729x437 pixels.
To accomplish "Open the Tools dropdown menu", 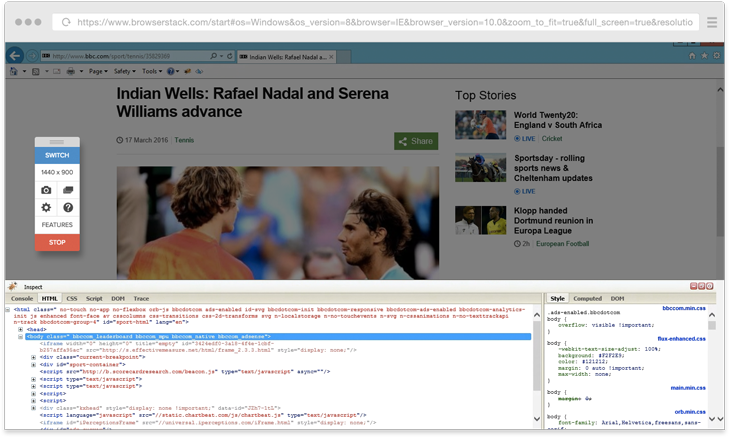I will (x=152, y=71).
